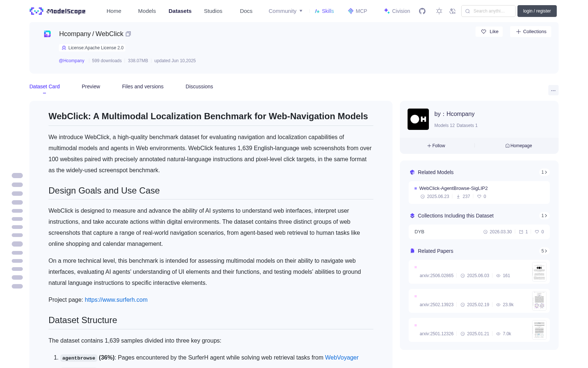Open the three-dots more options menu
The width and height of the screenshot is (588, 368).
pos(553,90)
